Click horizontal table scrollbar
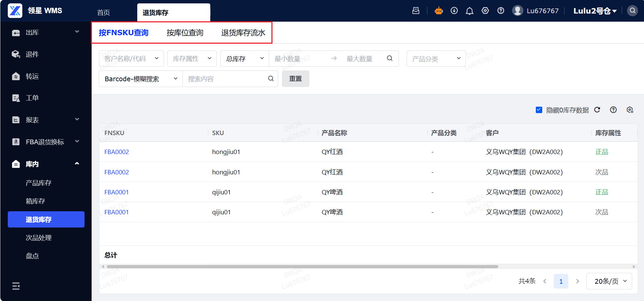The width and height of the screenshot is (644, 301). [303, 266]
